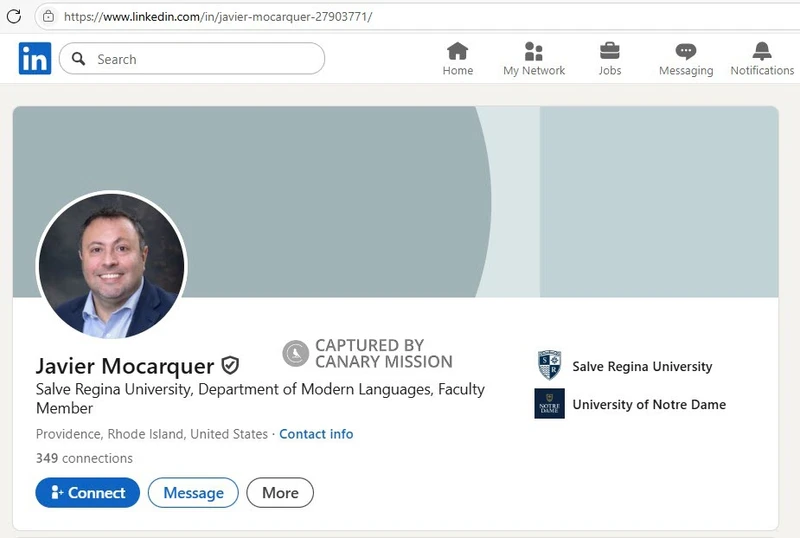The height and width of the screenshot is (538, 800).
Task: Open the Jobs briefcase icon
Action: tap(609, 52)
